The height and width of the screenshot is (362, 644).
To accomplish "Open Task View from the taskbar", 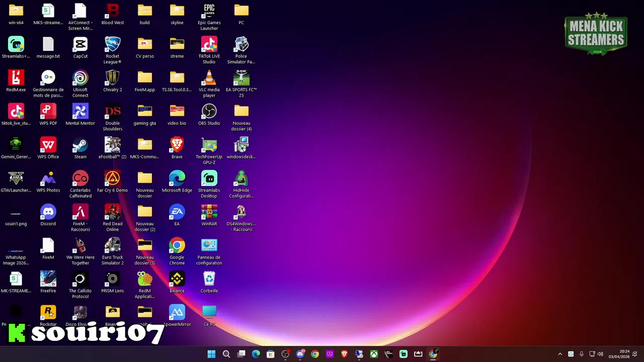I will click(x=241, y=354).
